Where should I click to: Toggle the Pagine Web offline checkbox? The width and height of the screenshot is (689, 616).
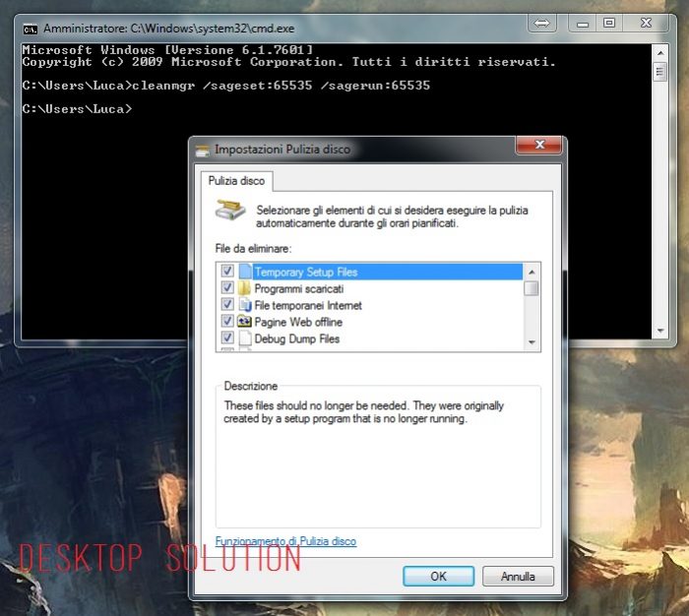click(227, 321)
